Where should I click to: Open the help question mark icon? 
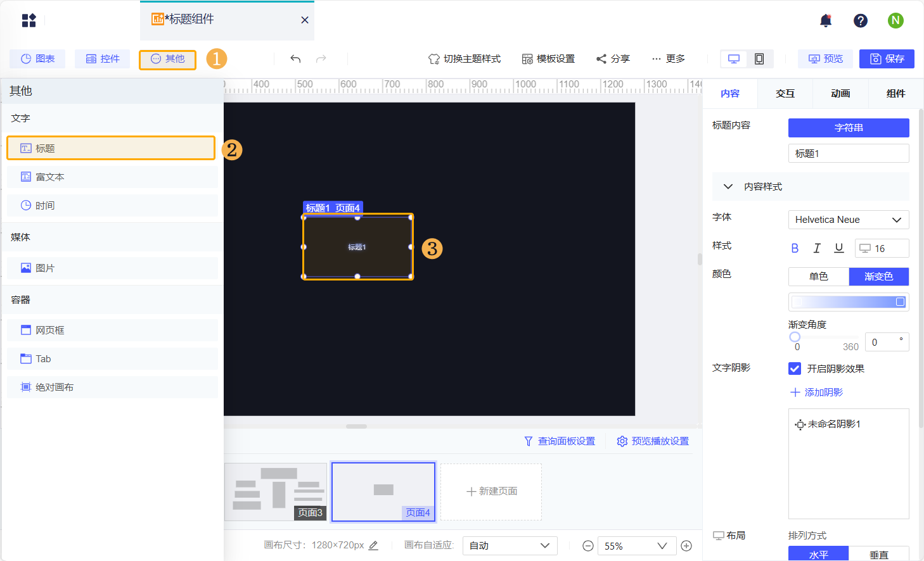(x=861, y=20)
